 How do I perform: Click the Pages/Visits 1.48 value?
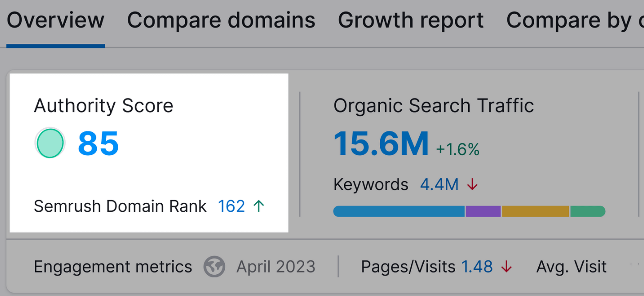coord(477,267)
